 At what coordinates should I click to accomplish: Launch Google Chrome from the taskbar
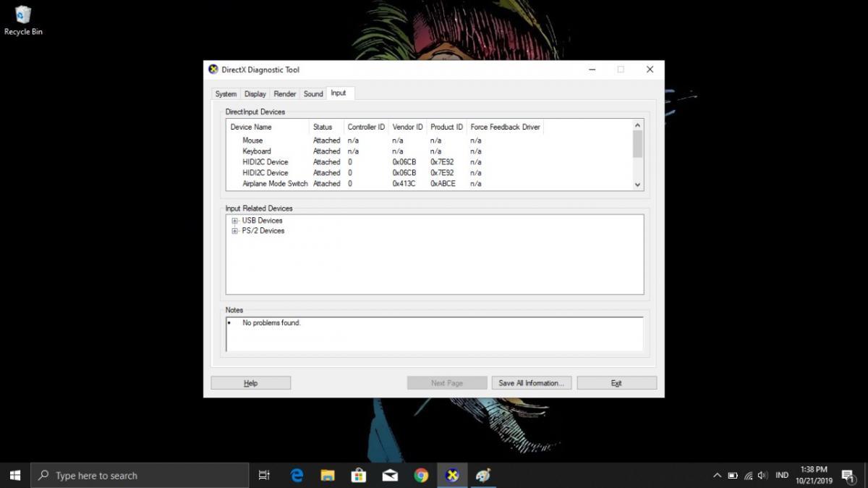click(421, 475)
